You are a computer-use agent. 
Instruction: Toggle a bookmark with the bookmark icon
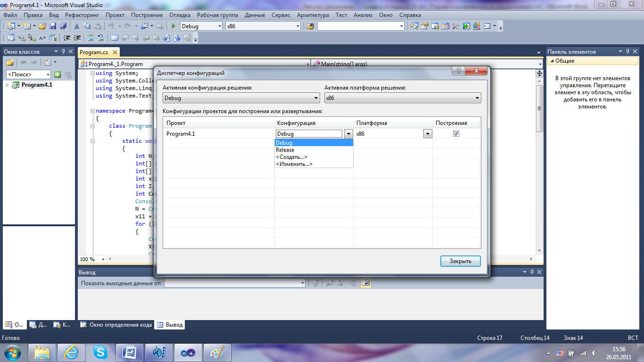pos(115,38)
